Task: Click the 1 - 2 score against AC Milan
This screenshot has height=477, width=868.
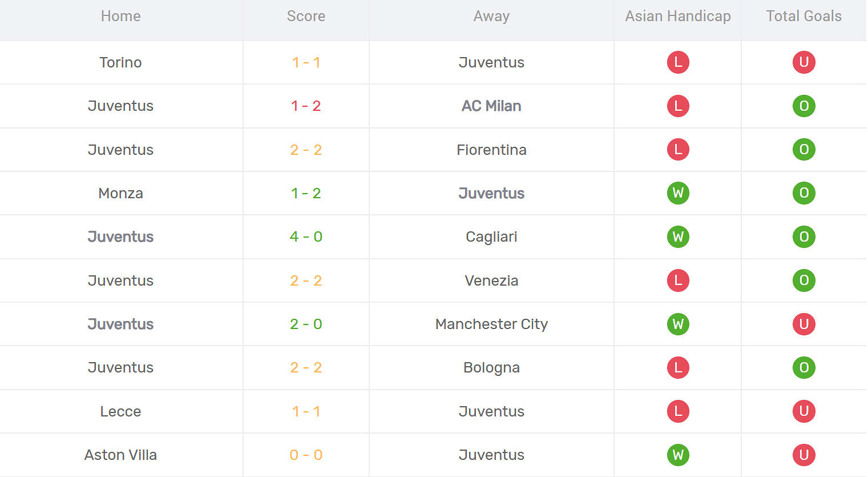Action: point(306,106)
